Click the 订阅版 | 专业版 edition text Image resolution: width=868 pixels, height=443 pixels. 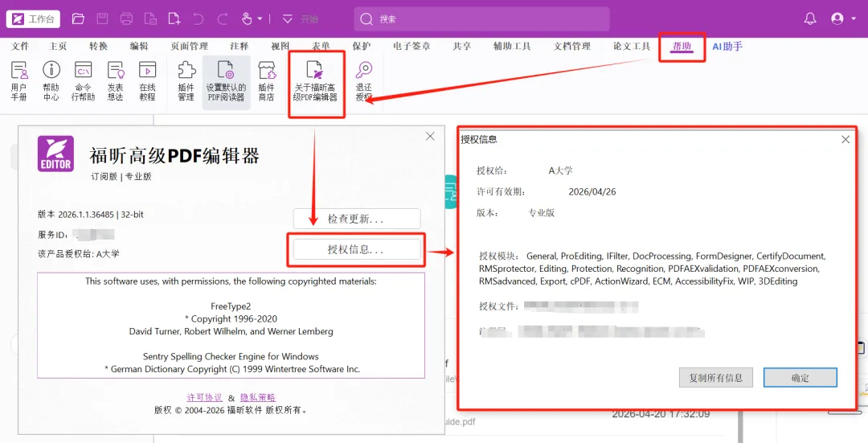pyautogui.click(x=121, y=177)
